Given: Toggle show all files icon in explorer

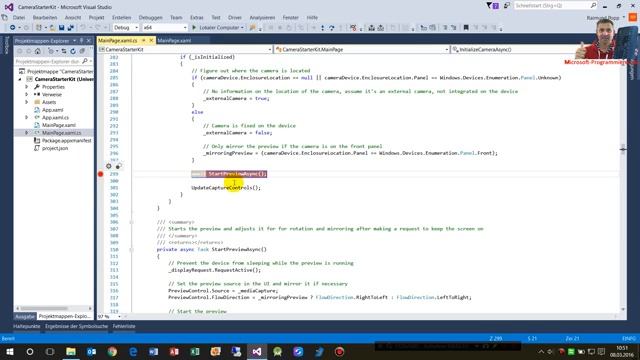Looking at the screenshot, I should tap(82, 51).
